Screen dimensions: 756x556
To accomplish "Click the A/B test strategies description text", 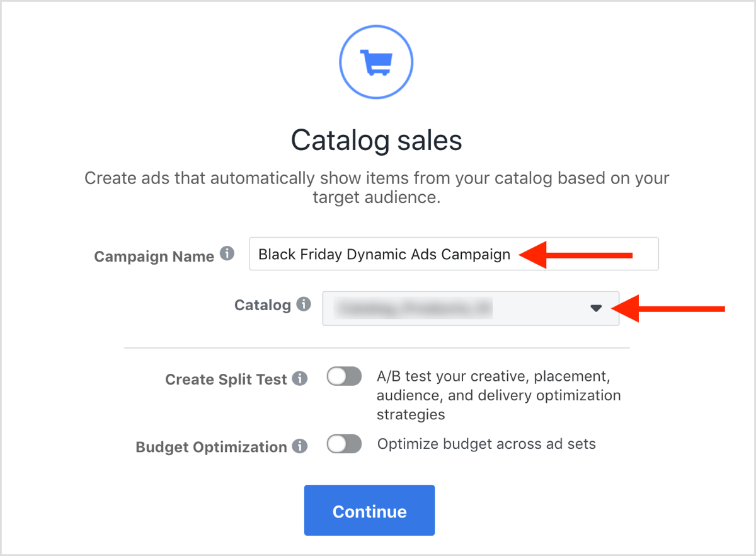I will [498, 395].
